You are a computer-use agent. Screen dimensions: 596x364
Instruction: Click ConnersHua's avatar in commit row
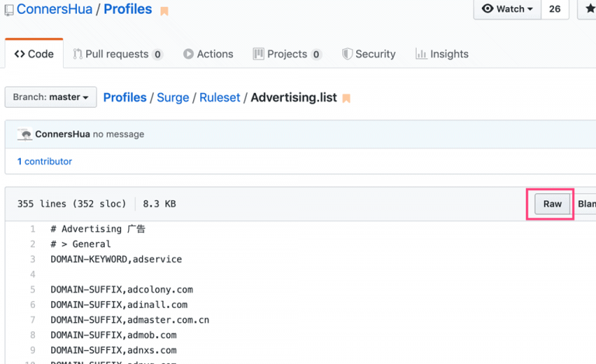(25, 134)
